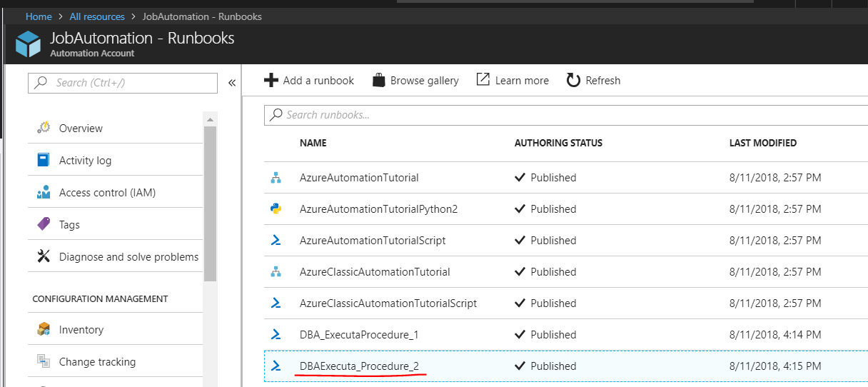Collapse the left sidebar with double chevron
Screen dimensions: 868x387
232,83
